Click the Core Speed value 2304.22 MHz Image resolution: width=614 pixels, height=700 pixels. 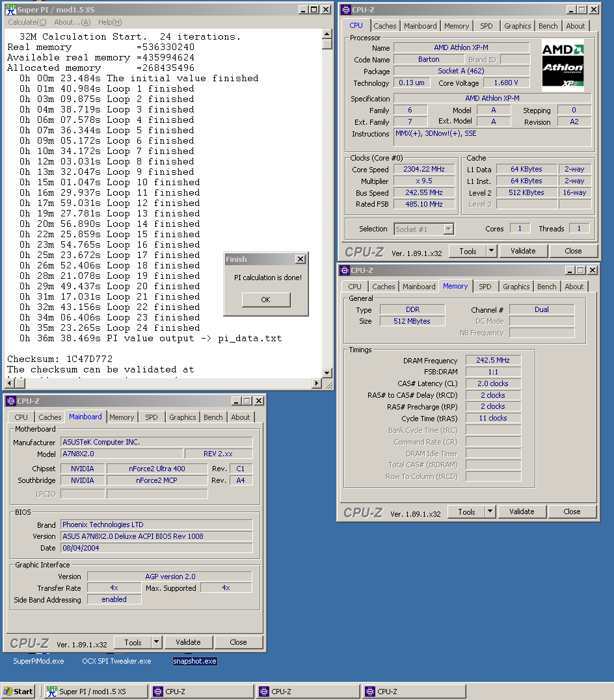tap(423, 169)
